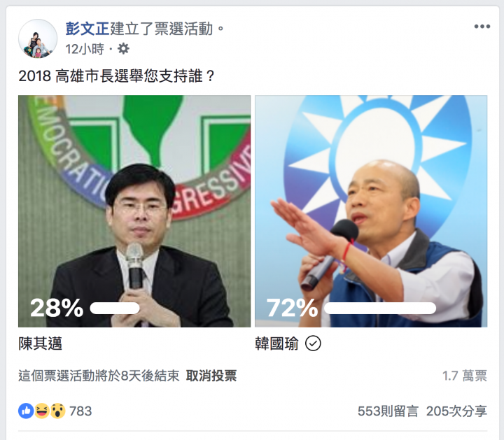Open 彭文正's profile picture
The image size is (504, 440).
coord(38,38)
